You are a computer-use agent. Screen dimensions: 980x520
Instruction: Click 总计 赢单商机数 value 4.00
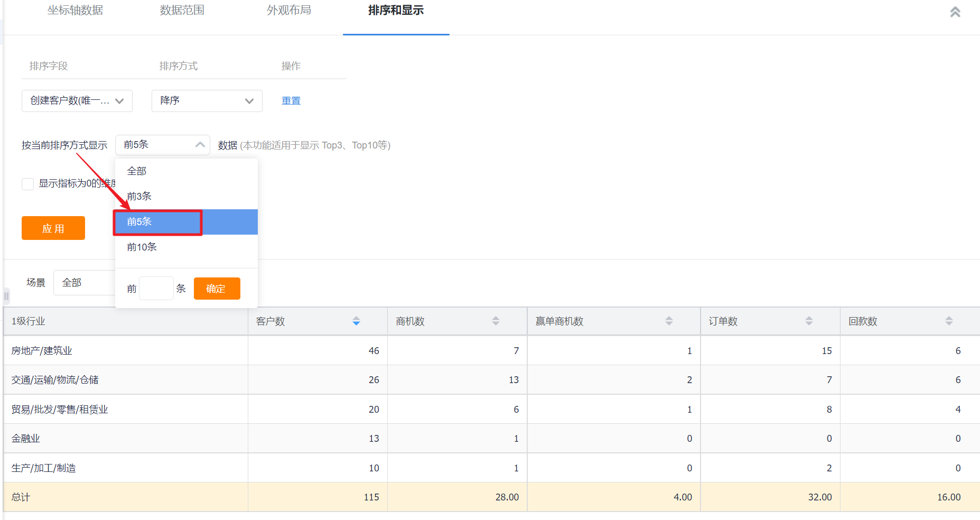click(683, 497)
